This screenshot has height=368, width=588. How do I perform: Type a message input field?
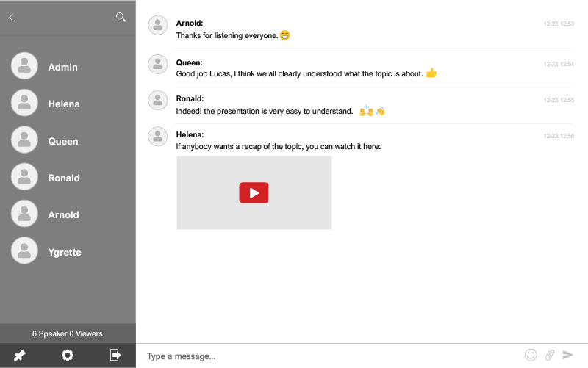[331, 356]
